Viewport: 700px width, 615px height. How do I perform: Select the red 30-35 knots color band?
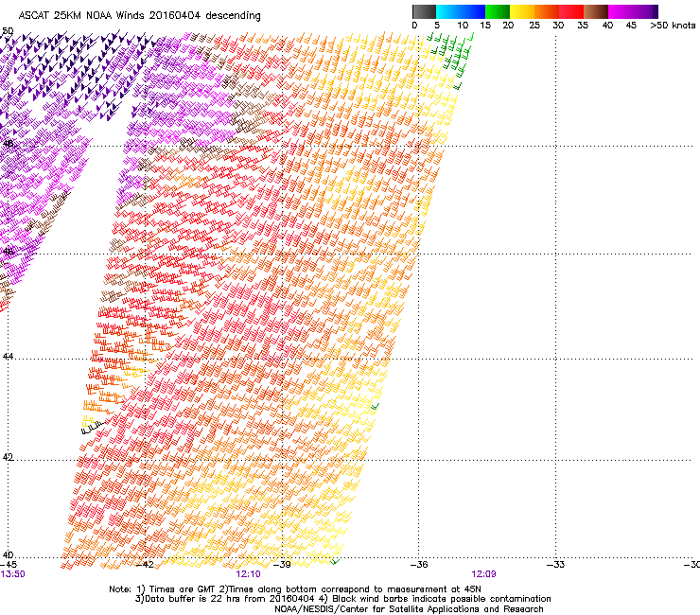(571, 11)
